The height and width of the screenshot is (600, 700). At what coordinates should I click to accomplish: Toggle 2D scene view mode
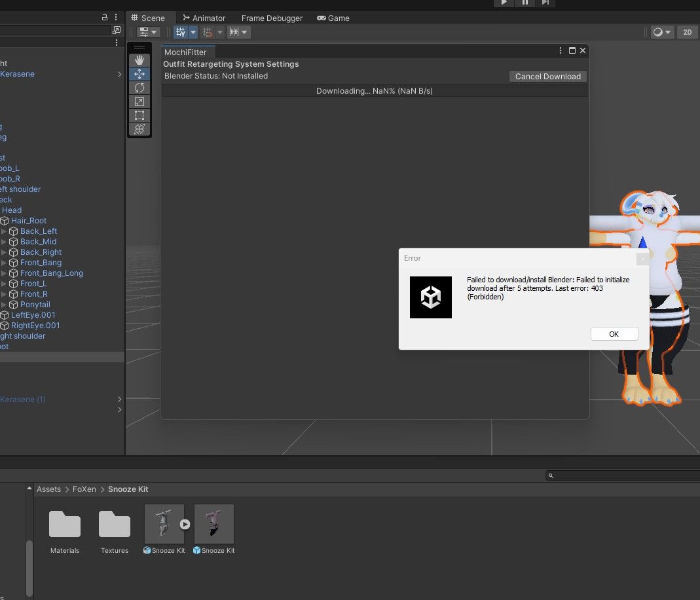(x=688, y=32)
